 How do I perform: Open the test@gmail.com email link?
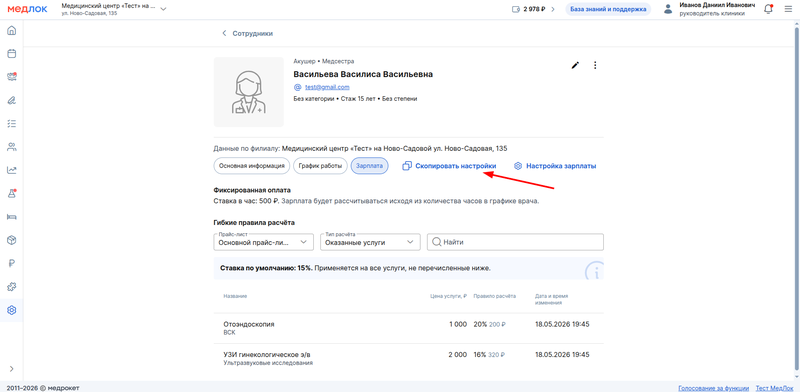click(327, 87)
